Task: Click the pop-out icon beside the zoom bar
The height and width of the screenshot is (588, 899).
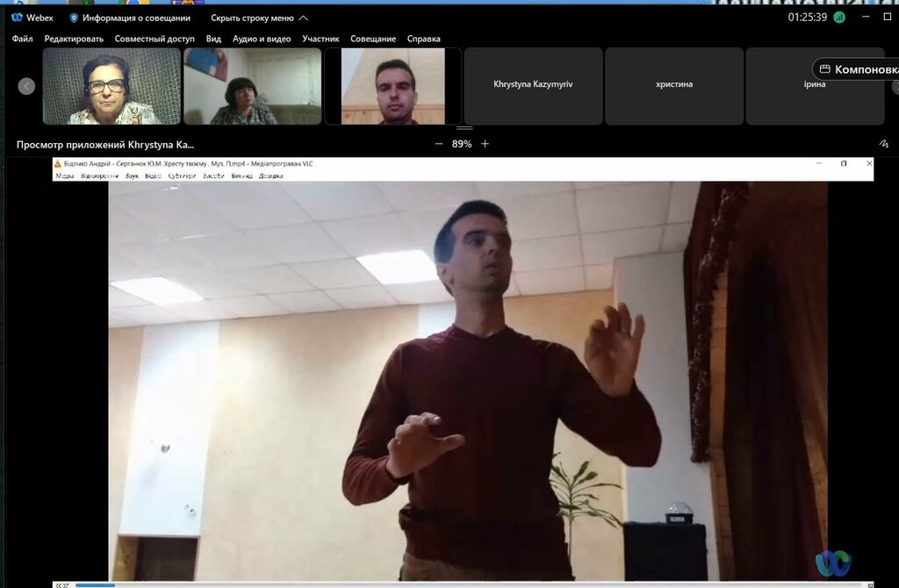Action: tap(883, 144)
